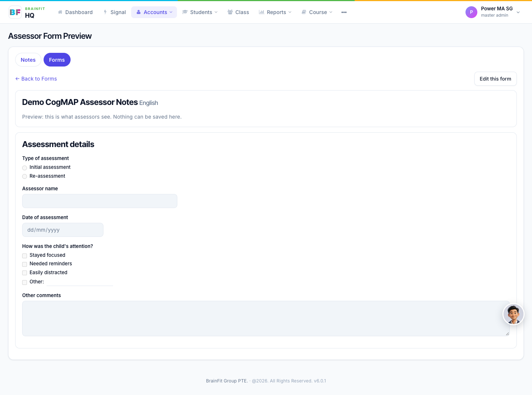Screen dimensions: 532x395
Task: Click the Dashboard home icon
Action: 60,12
